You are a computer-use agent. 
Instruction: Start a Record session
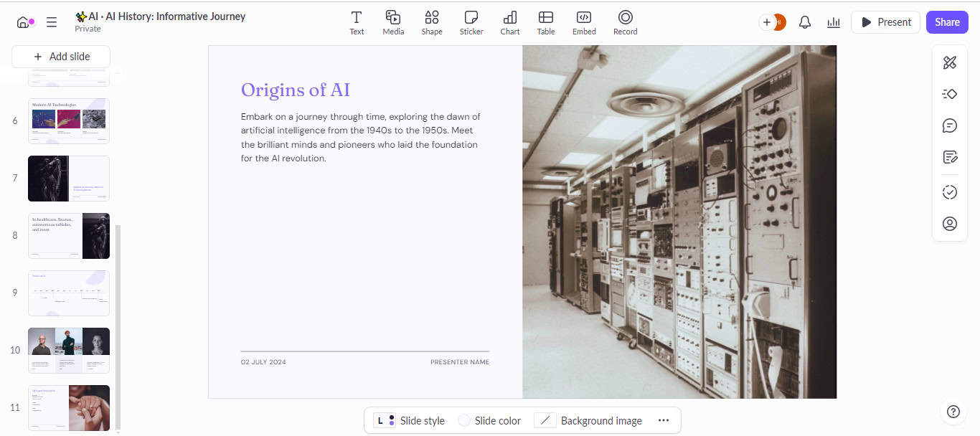625,22
